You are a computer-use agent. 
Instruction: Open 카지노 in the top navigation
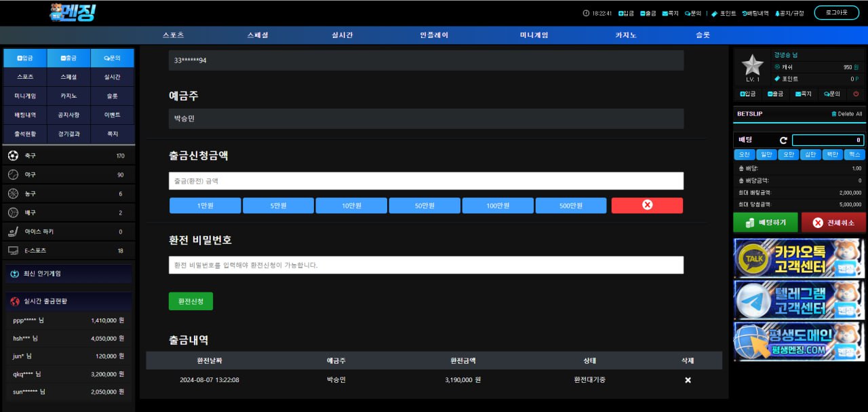pyautogui.click(x=626, y=35)
